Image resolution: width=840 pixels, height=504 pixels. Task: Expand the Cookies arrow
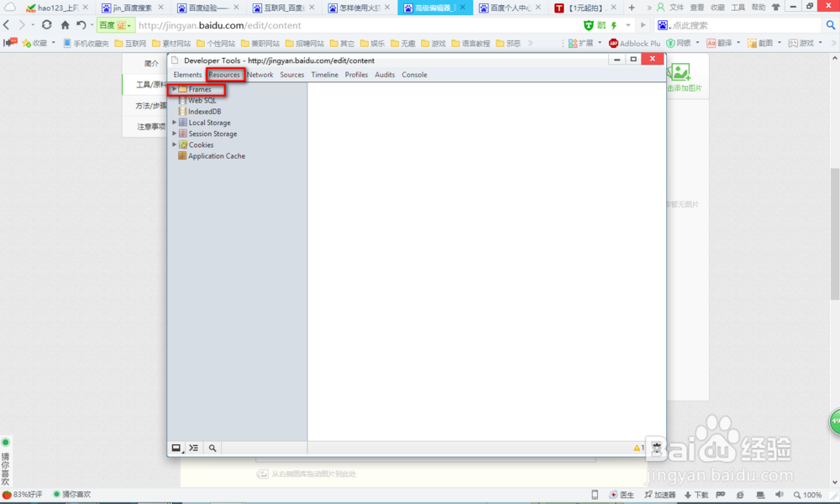point(174,144)
